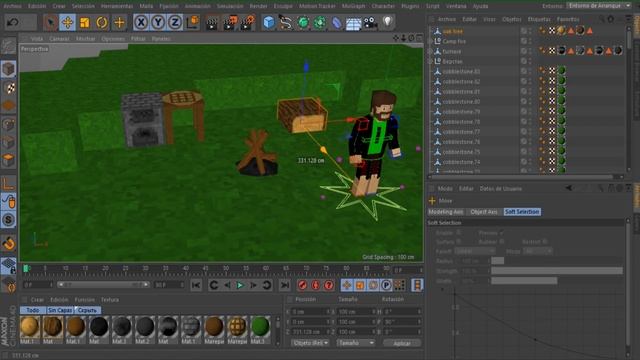Switch to Modeling Axis tab
This screenshot has height=360, width=640.
pos(446,212)
